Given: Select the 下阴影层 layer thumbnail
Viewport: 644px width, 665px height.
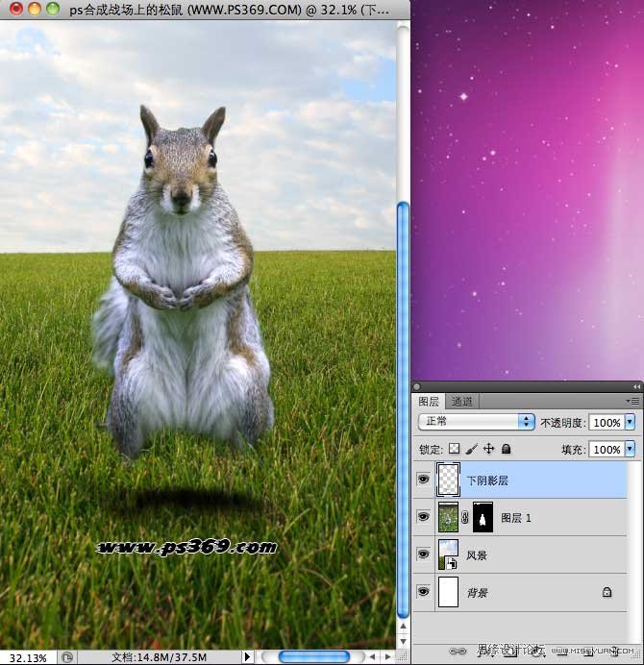Looking at the screenshot, I should pyautogui.click(x=448, y=480).
